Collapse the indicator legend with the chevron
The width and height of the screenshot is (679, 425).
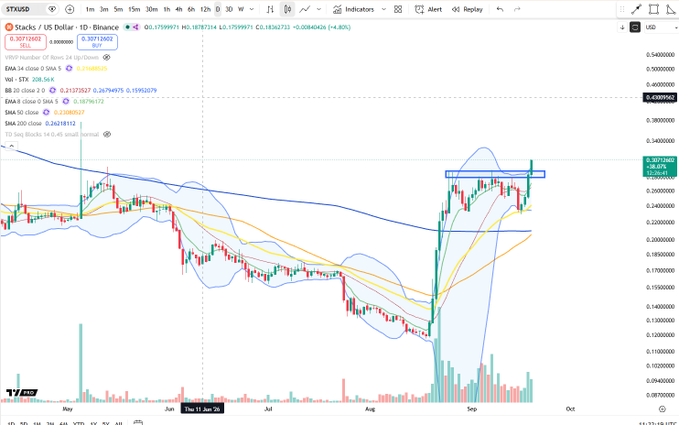coord(12,146)
